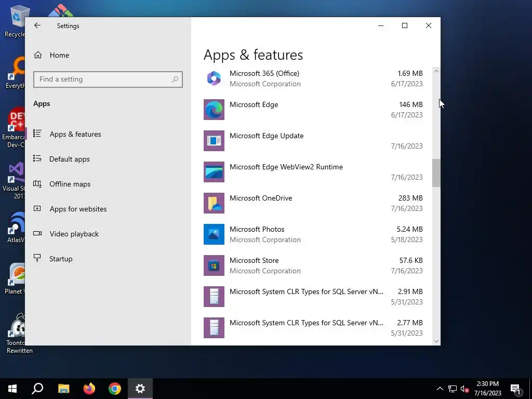Click the Offline maps sidebar icon
This screenshot has width=532, height=399.
(x=37, y=183)
